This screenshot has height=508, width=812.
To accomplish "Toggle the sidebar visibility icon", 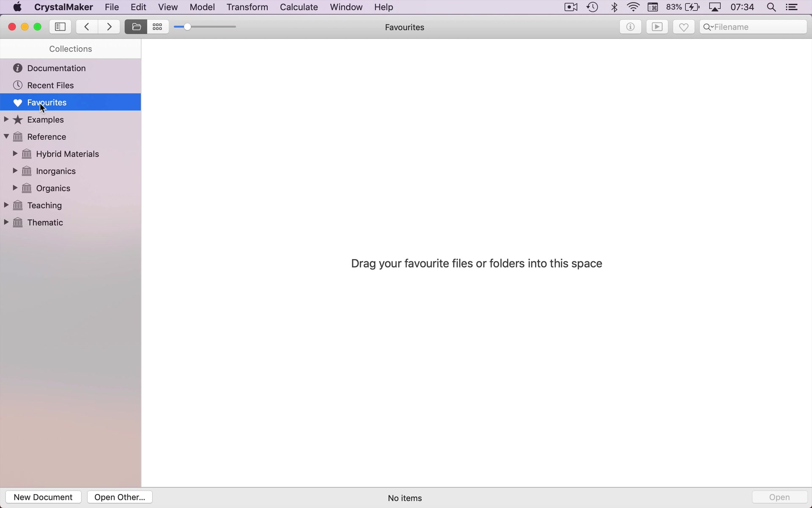I will [x=60, y=27].
